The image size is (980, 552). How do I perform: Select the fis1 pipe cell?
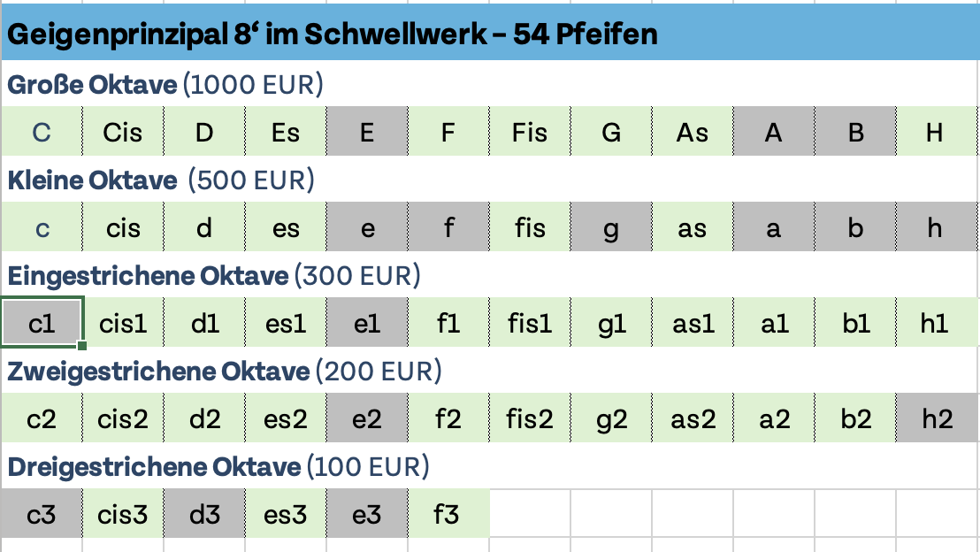(529, 324)
